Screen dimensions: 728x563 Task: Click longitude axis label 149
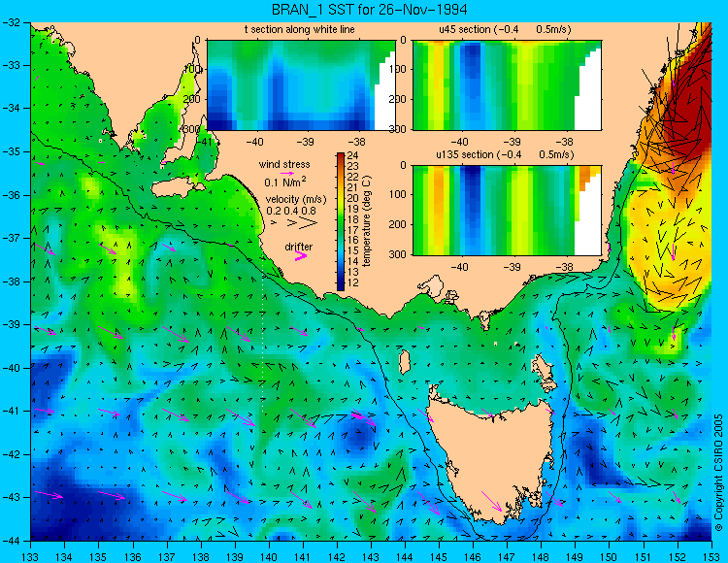click(x=575, y=557)
